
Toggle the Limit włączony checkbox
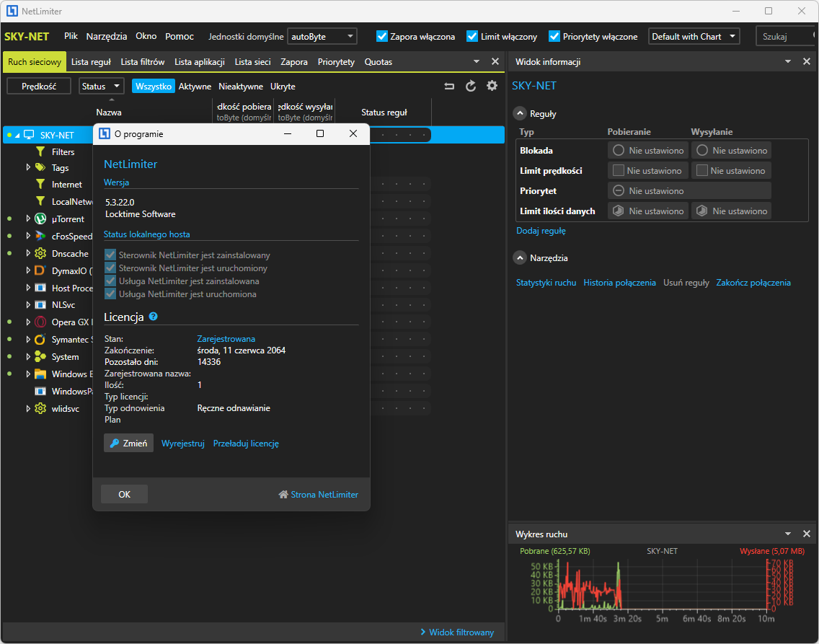[472, 36]
